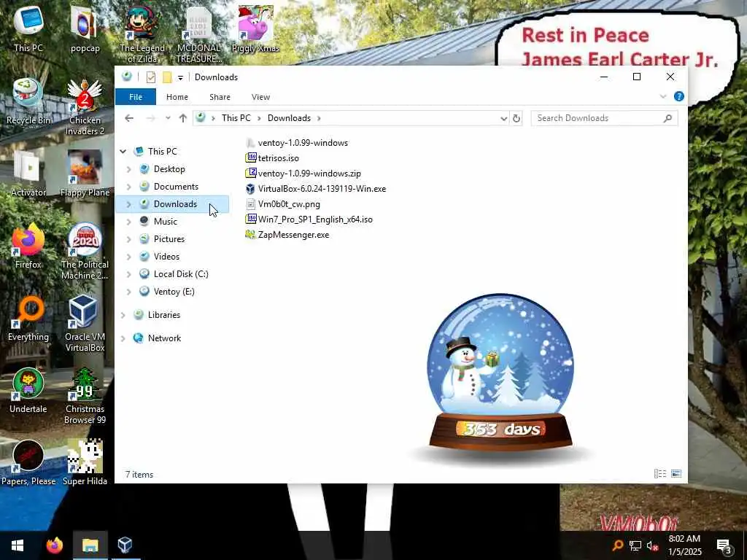Viewport: 747px width, 560px height.
Task: Select the Christmas Browser 99 shortcut
Action: coord(85,396)
